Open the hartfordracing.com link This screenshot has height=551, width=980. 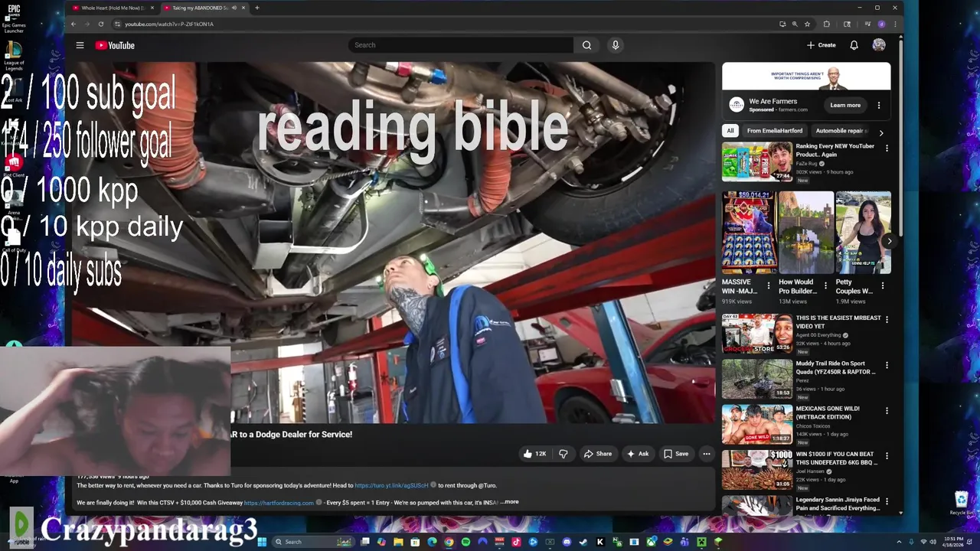tap(279, 503)
